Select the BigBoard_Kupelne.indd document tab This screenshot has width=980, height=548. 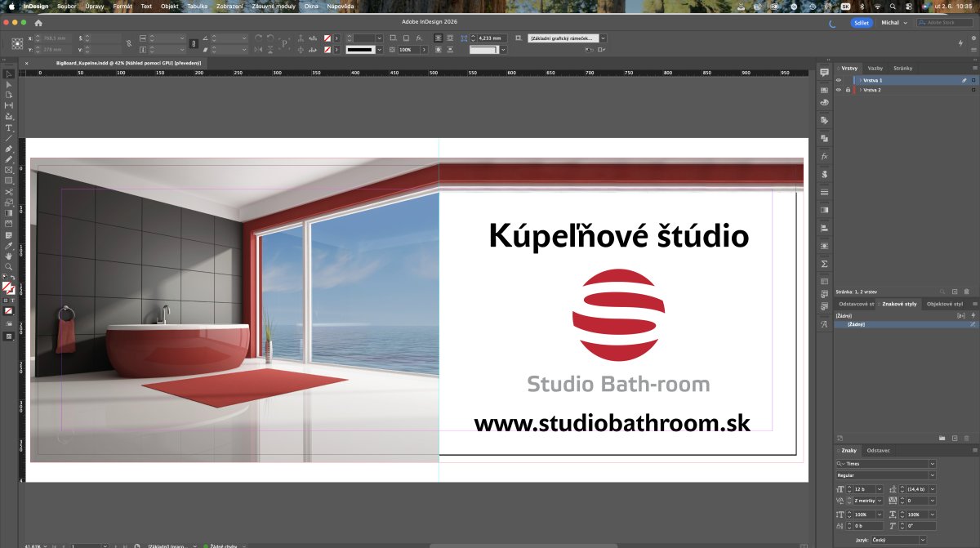coord(128,62)
